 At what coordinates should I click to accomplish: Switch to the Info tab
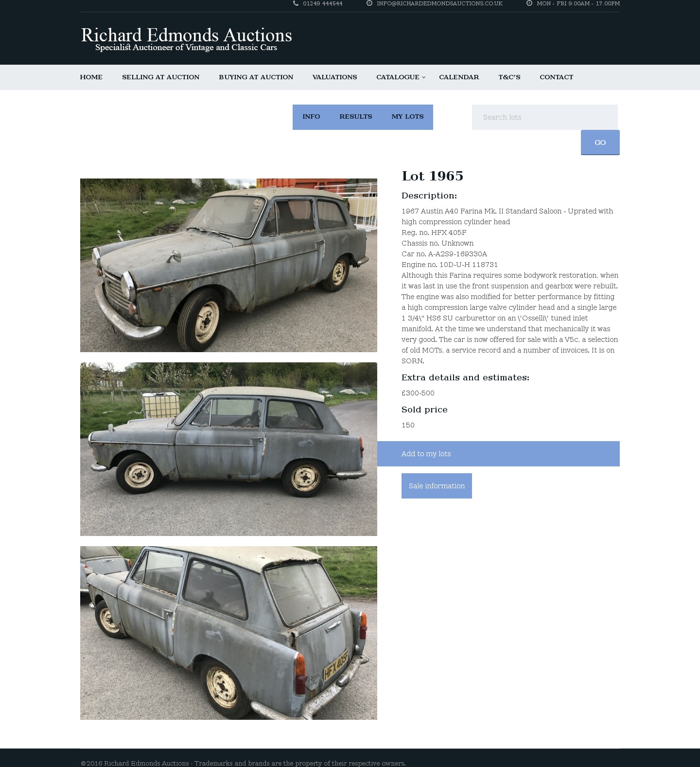pyautogui.click(x=311, y=117)
